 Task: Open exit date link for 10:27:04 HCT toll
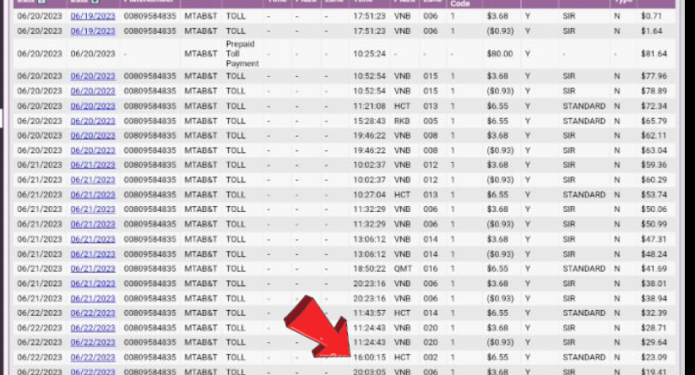click(93, 195)
